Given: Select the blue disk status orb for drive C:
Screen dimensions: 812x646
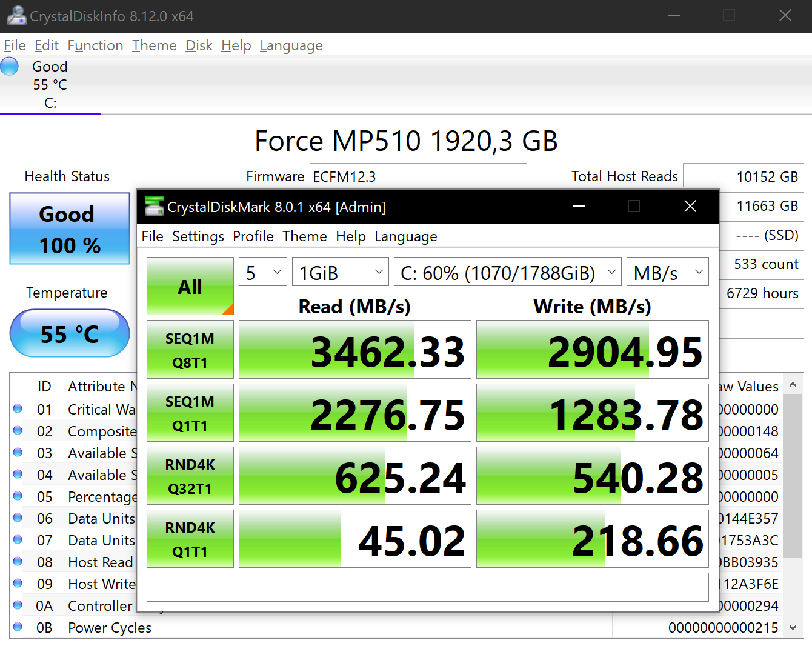Looking at the screenshot, I should click(x=10, y=67).
